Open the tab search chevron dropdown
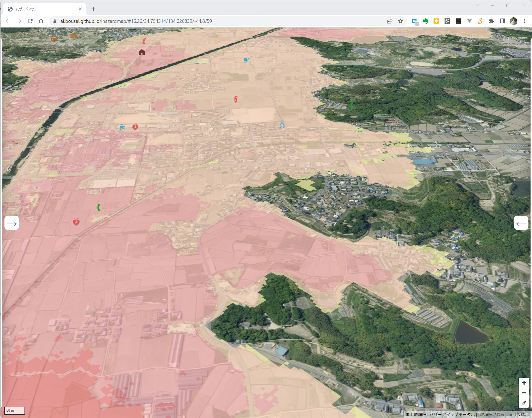The width and height of the screenshot is (532, 418). [477, 5]
